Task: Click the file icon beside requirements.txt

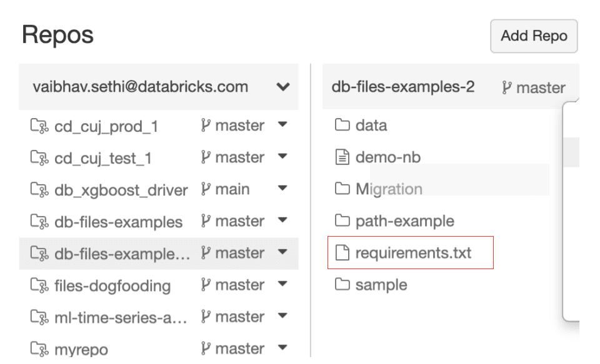Action: click(x=342, y=253)
